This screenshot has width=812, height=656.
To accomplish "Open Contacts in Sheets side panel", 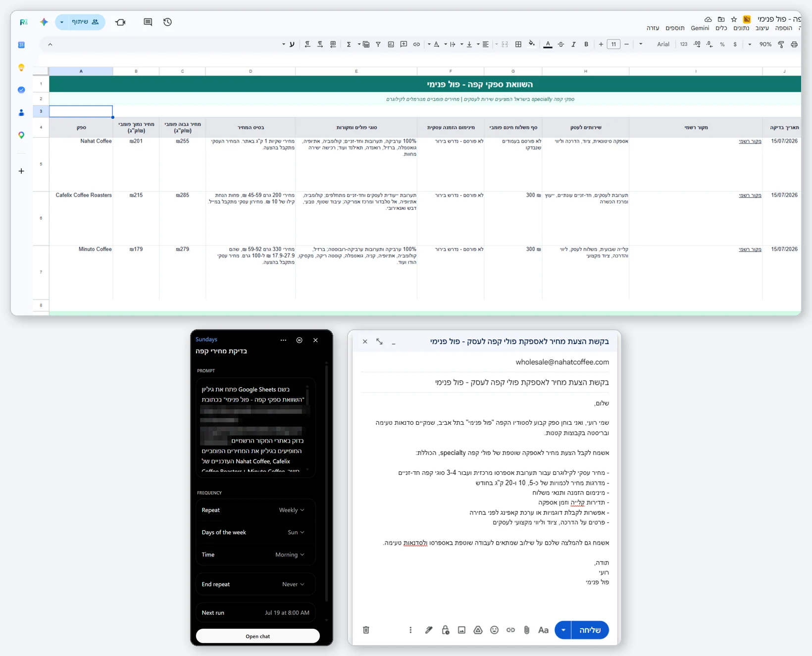I will tap(21, 112).
